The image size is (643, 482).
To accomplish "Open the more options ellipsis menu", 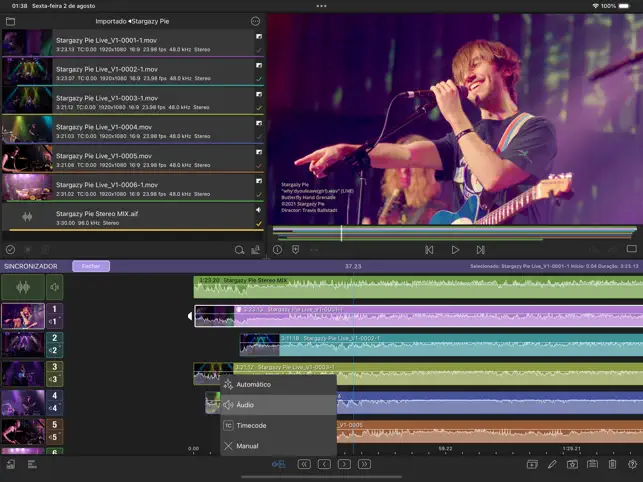I will pyautogui.click(x=255, y=20).
